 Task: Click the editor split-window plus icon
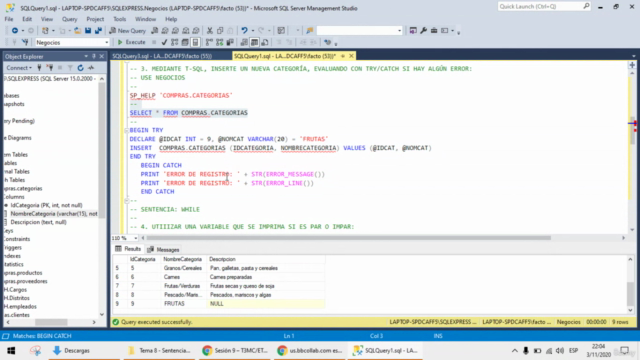[632, 65]
